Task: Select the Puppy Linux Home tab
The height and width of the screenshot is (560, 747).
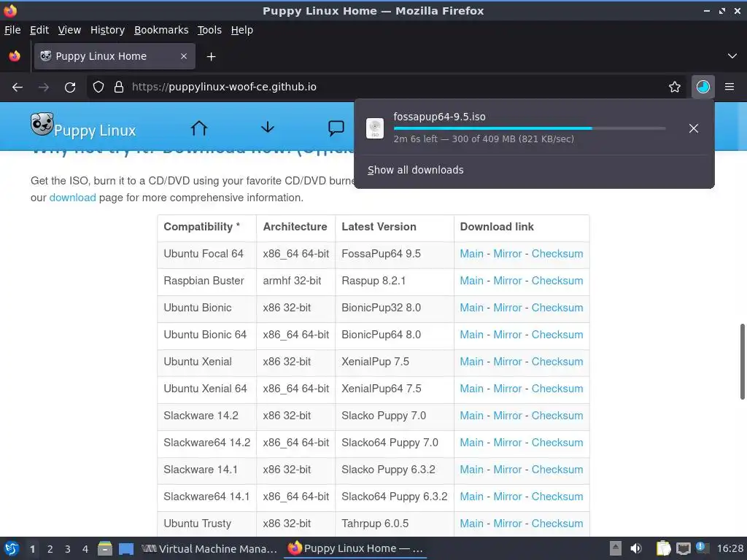Action: point(115,56)
